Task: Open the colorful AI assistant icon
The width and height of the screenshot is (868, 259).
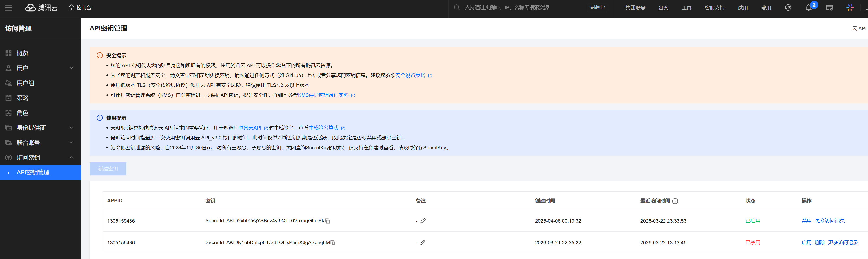Action: (850, 8)
